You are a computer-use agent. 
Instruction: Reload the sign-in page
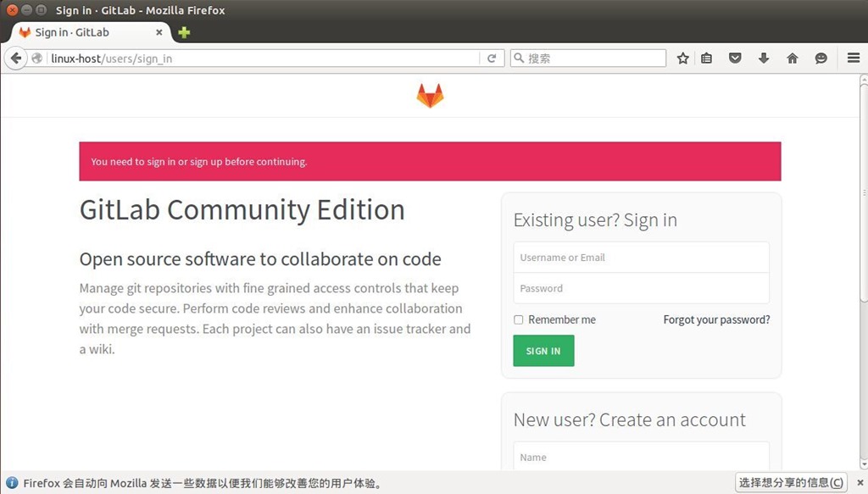tap(492, 58)
